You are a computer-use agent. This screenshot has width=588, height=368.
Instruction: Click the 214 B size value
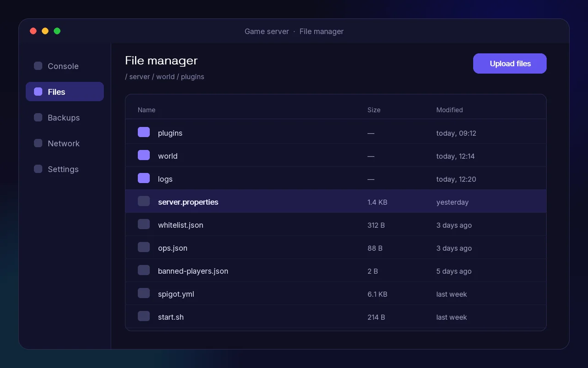coord(376,317)
